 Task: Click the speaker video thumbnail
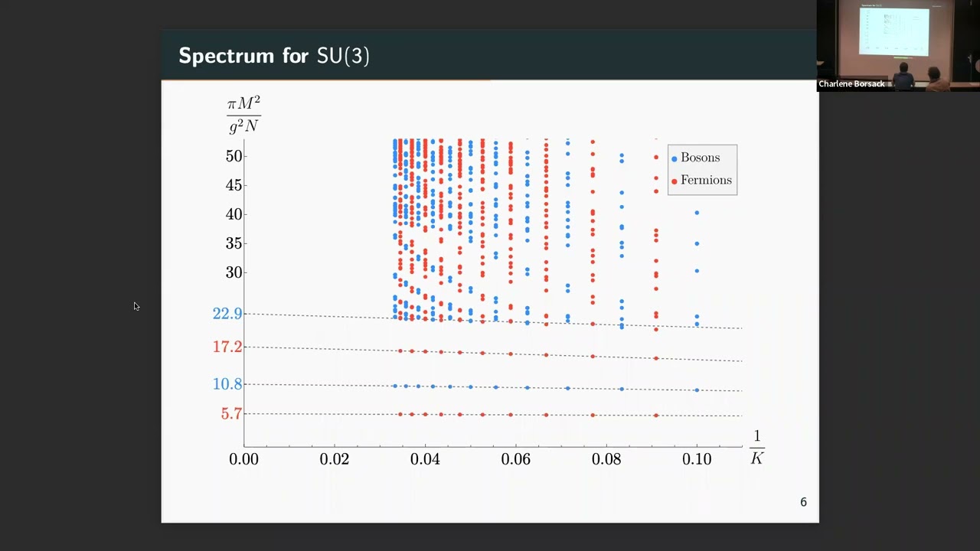tap(898, 46)
